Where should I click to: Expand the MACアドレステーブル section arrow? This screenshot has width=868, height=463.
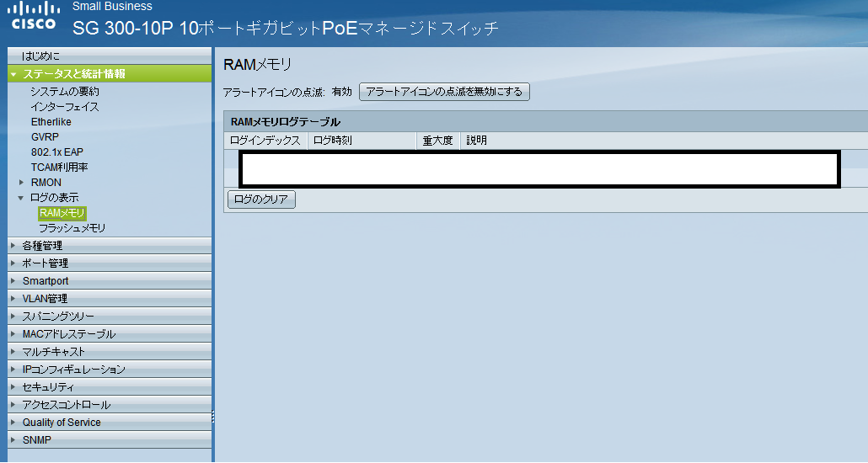pyautogui.click(x=13, y=334)
